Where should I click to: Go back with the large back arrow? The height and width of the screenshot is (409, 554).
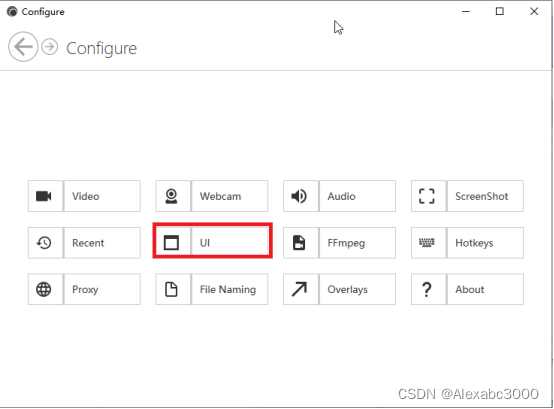pyautogui.click(x=23, y=47)
